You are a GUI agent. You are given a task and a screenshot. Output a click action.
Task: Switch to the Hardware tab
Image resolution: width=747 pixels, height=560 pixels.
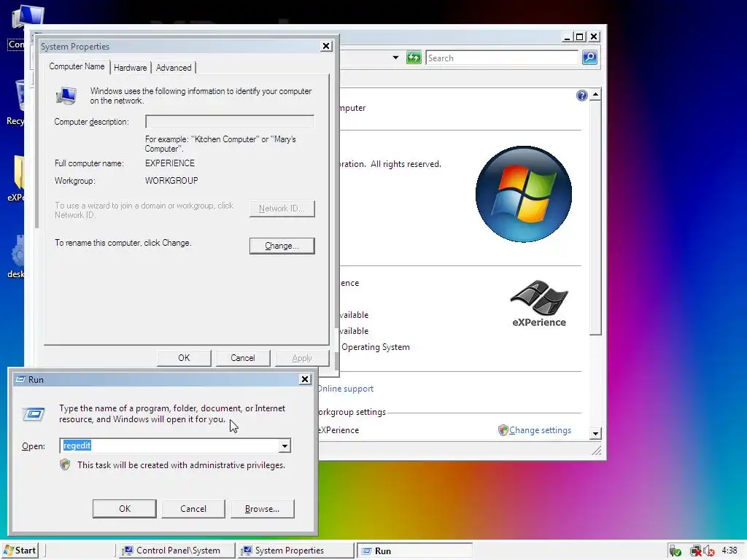(130, 68)
